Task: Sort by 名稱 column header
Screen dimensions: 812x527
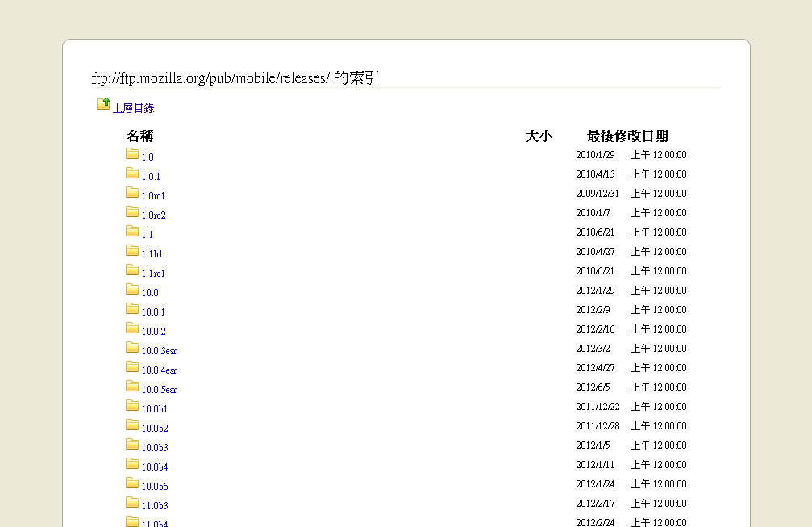Action: (139, 136)
